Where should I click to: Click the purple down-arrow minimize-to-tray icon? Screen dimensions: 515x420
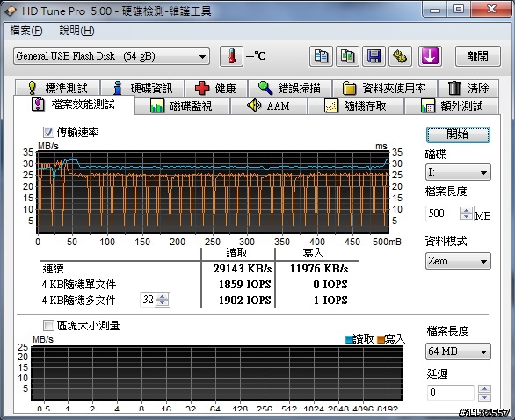coord(430,56)
